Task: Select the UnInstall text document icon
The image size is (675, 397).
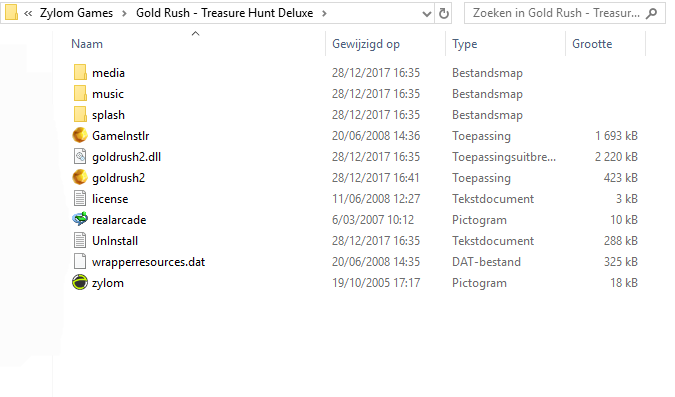Action: pos(80,241)
